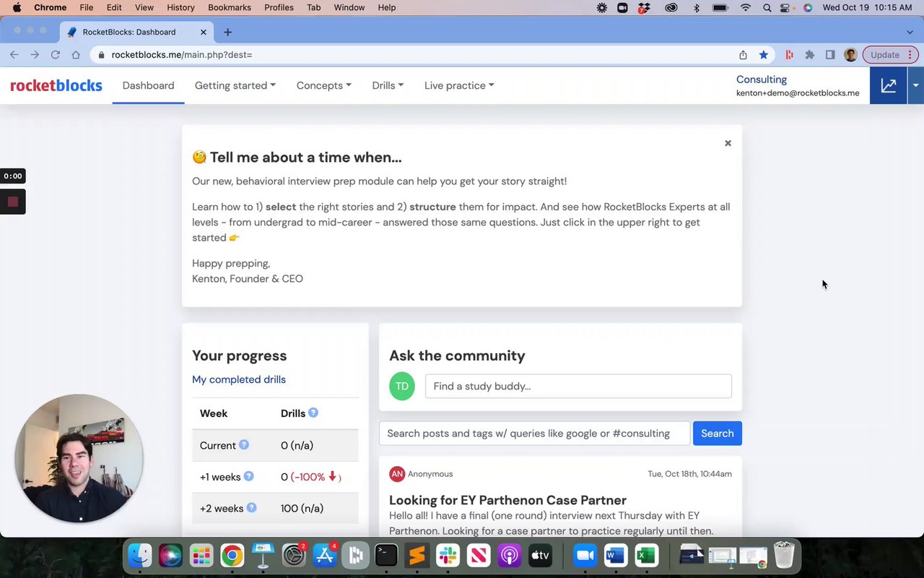Viewport: 924px width, 578px height.
Task: Click the help icon beside +2 weeks
Action: point(251,507)
